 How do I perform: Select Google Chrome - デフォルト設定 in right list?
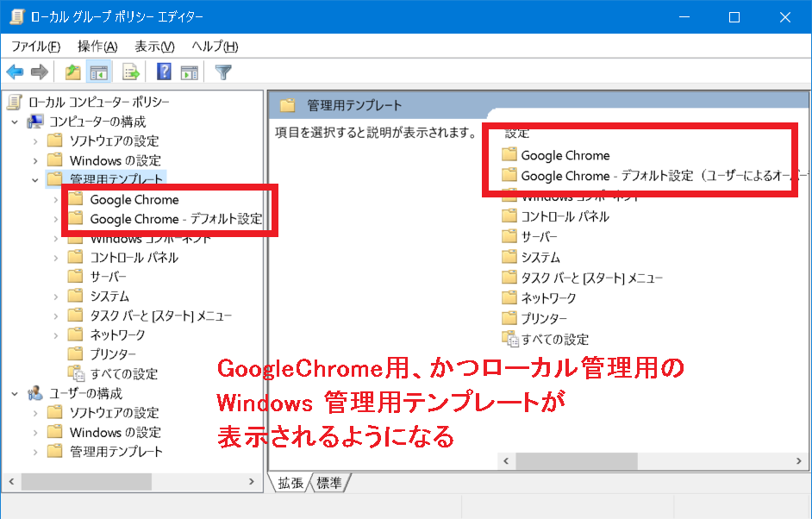pyautogui.click(x=665, y=176)
